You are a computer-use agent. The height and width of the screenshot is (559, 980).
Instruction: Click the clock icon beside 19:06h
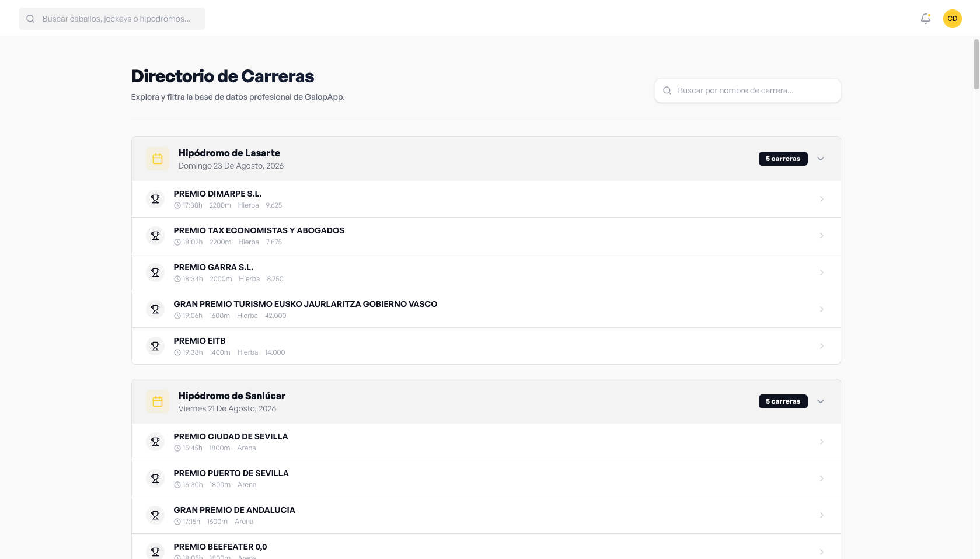coord(177,316)
